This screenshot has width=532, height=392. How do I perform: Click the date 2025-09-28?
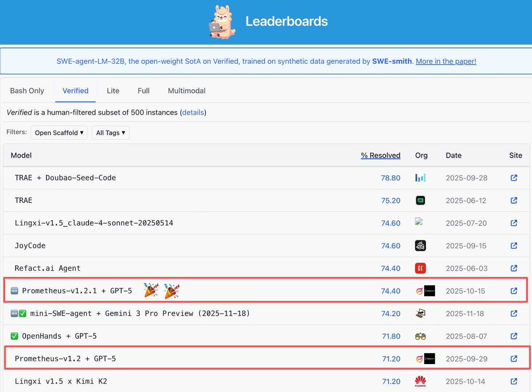point(466,178)
